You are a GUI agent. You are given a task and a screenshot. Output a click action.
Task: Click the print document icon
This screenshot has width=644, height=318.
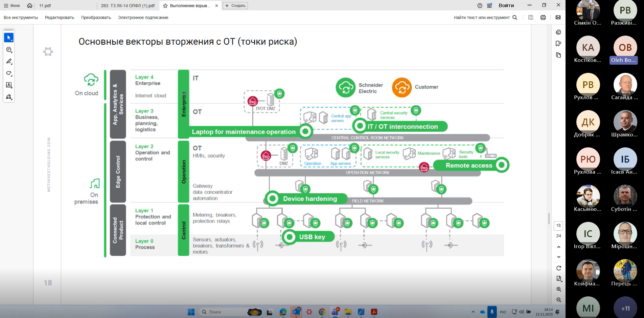tap(543, 18)
